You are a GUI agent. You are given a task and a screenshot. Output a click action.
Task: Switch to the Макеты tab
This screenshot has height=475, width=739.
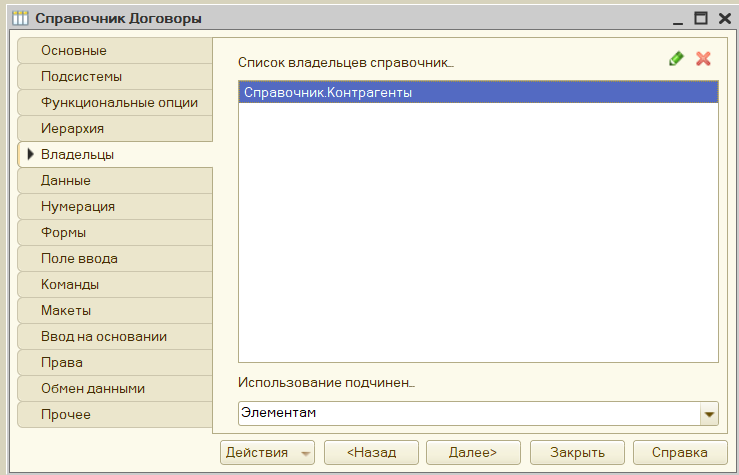115,311
